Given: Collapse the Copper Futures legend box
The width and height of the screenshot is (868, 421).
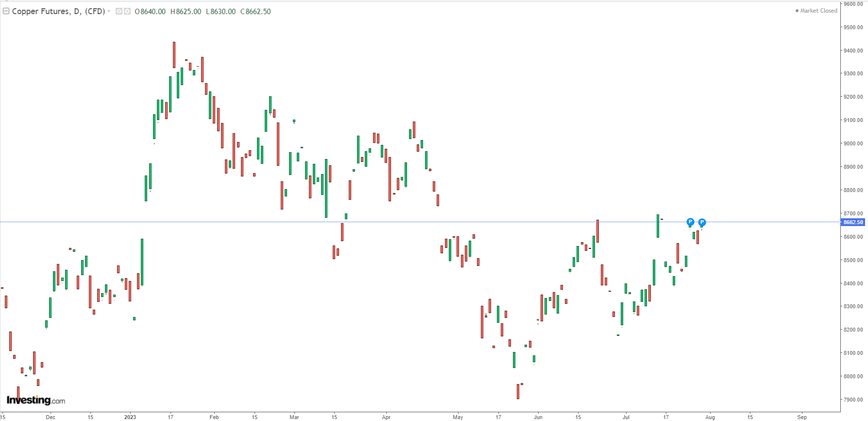Looking at the screenshot, I should tap(6, 11).
